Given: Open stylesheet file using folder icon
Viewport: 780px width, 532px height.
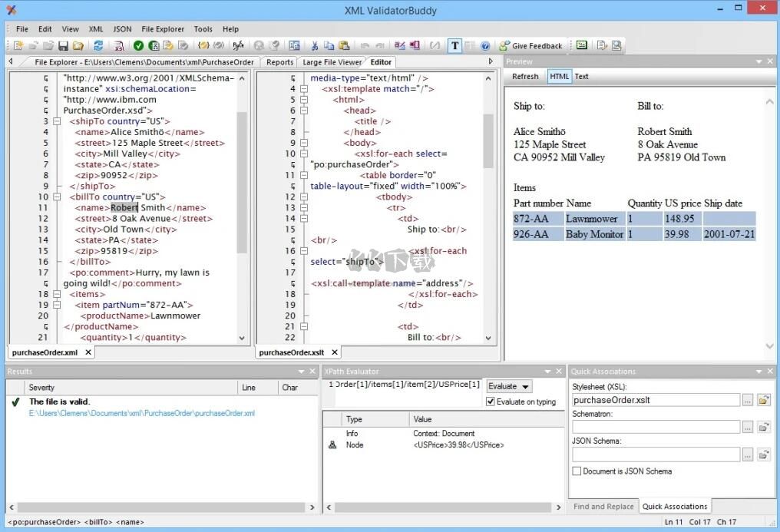Looking at the screenshot, I should [x=763, y=400].
